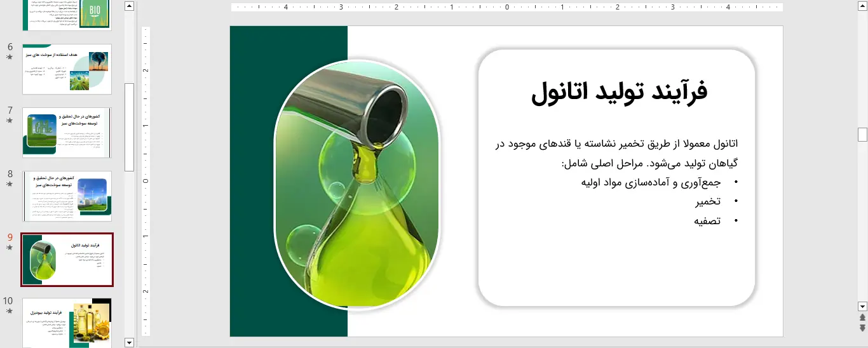Select the partially visible BIO slide thumbnail

67,15
